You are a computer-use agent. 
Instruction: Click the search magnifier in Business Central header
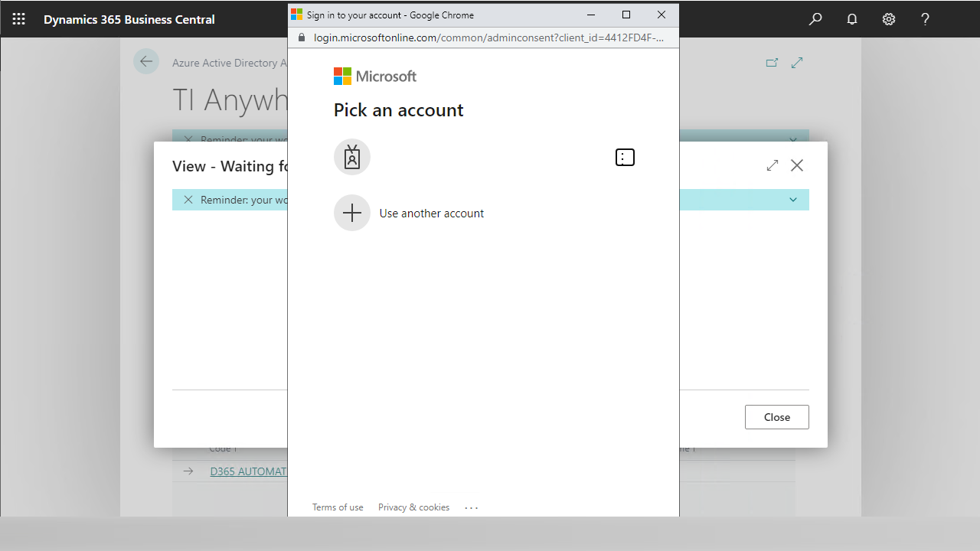tap(815, 19)
